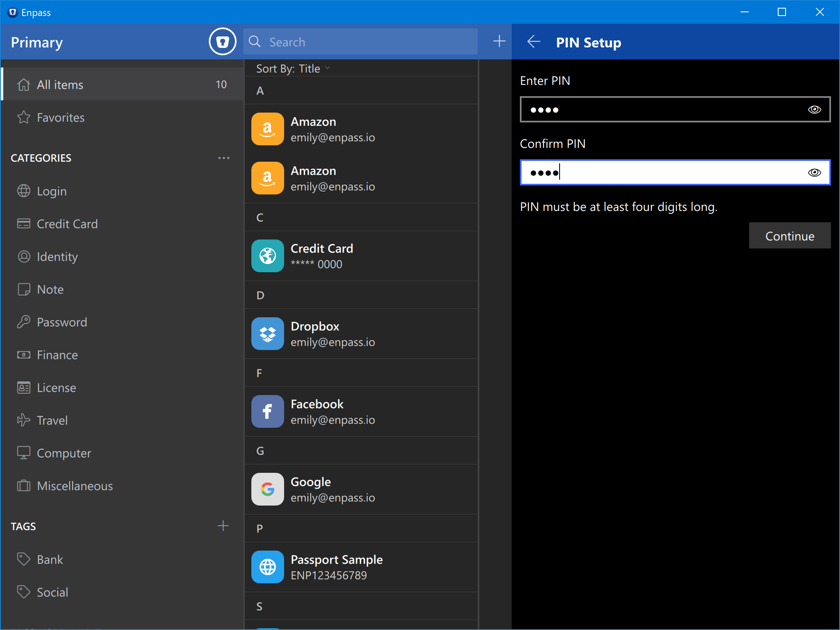The height and width of the screenshot is (630, 840).
Task: Show the Enter PIN value
Action: pyautogui.click(x=814, y=109)
